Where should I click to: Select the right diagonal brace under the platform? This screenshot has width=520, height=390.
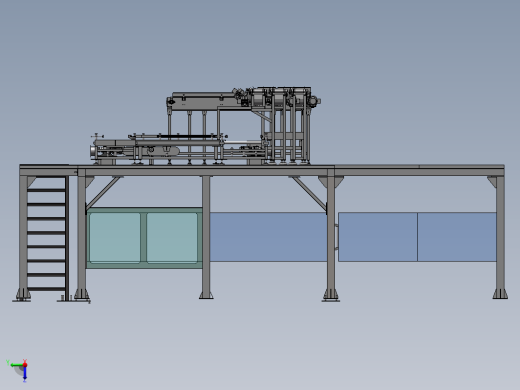click(310, 193)
